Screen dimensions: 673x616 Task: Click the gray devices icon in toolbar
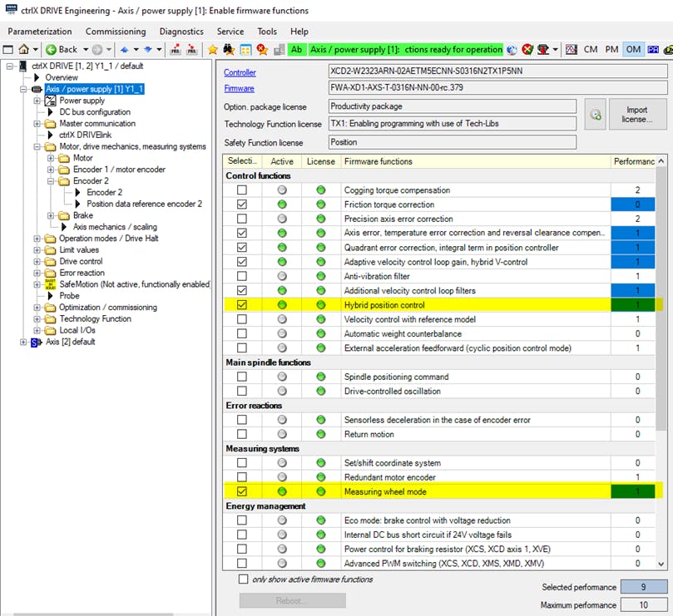tap(280, 50)
